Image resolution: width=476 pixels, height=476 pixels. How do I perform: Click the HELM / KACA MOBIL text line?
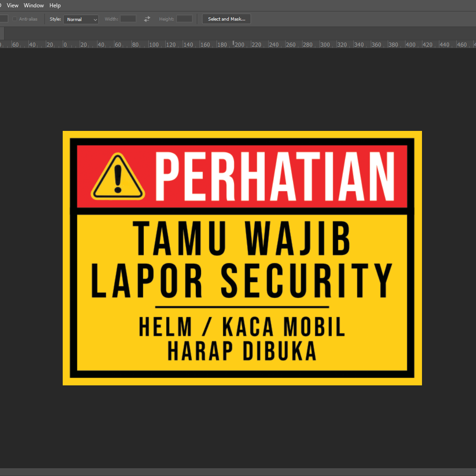[x=242, y=327]
